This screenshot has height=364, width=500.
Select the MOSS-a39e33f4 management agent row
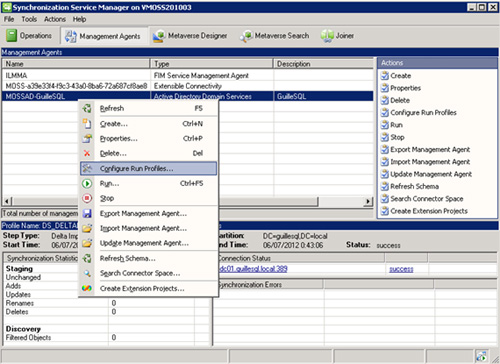coord(188,86)
